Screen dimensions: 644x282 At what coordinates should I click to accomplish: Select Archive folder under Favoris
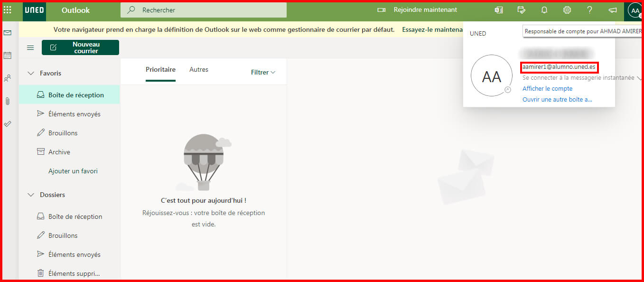pyautogui.click(x=69, y=152)
